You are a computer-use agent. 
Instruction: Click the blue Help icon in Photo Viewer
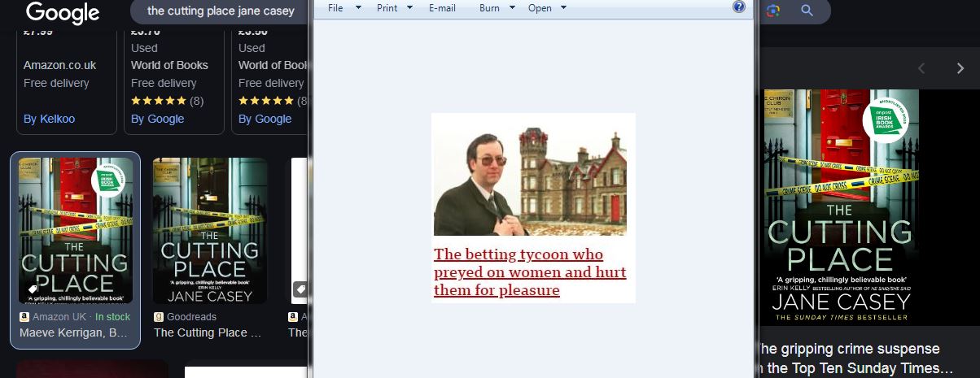739,7
